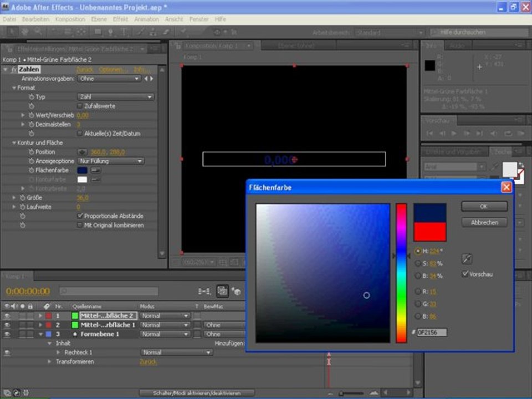Screen dimensions: 532x399
Task: Click the fx icon beside Zahlen
Action: pyautogui.click(x=13, y=70)
